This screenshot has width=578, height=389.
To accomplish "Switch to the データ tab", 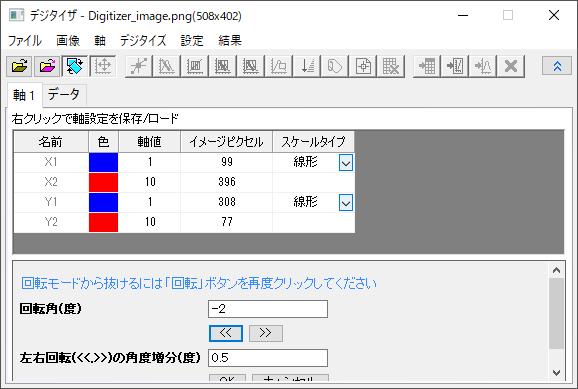I will tap(64, 95).
